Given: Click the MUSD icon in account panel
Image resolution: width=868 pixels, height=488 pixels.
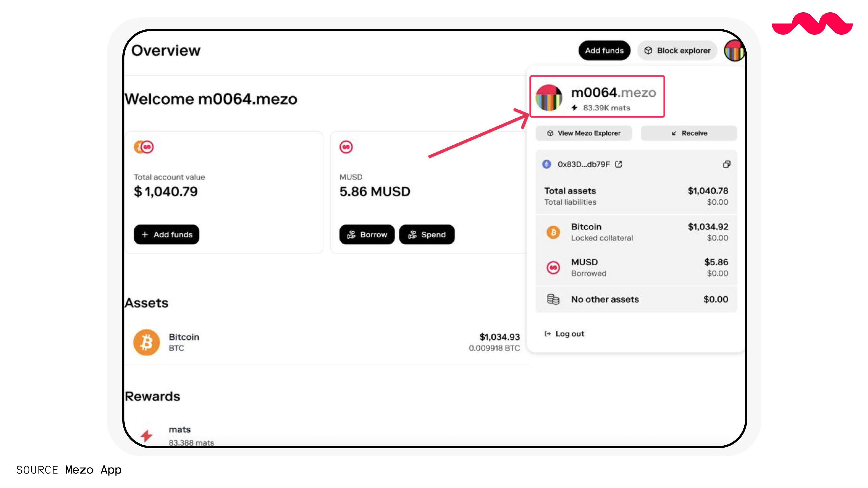Looking at the screenshot, I should (x=553, y=268).
